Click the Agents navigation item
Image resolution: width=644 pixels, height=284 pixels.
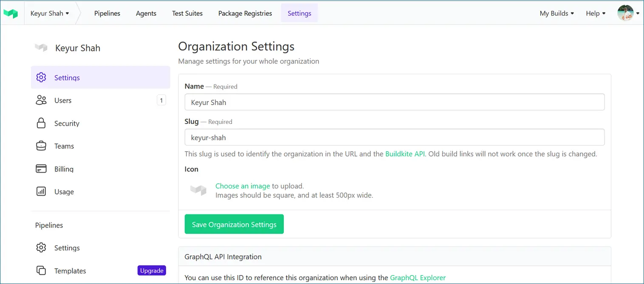(x=146, y=13)
